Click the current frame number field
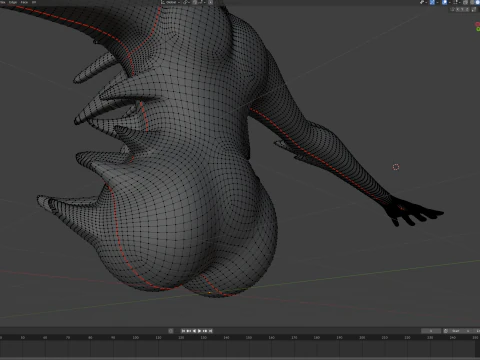Image resolution: width=480 pixels, height=360 pixels. [x=431, y=331]
